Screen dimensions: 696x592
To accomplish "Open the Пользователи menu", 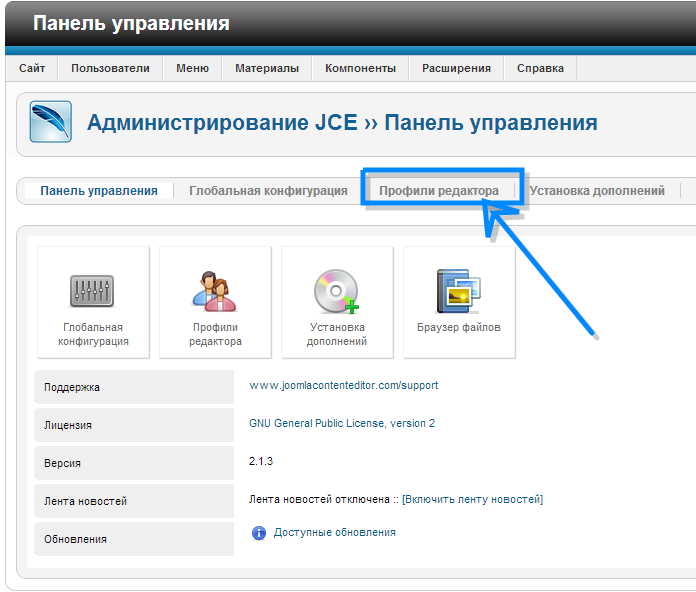I will point(110,68).
